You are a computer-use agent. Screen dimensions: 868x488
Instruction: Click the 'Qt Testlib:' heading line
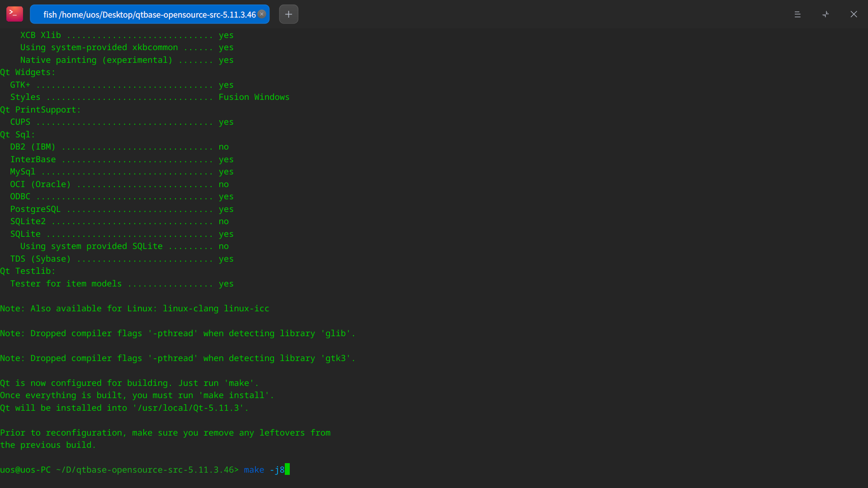pyautogui.click(x=28, y=271)
